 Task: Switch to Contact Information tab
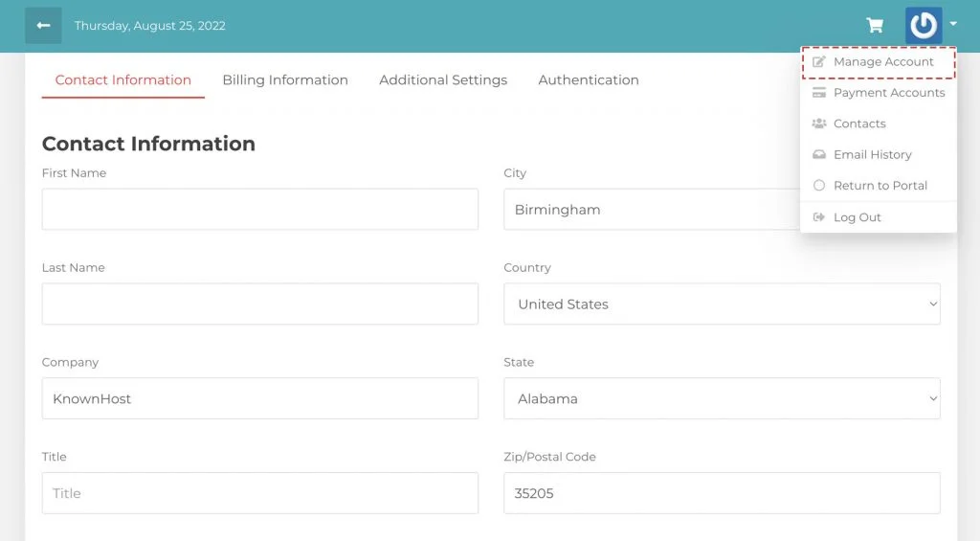click(123, 80)
